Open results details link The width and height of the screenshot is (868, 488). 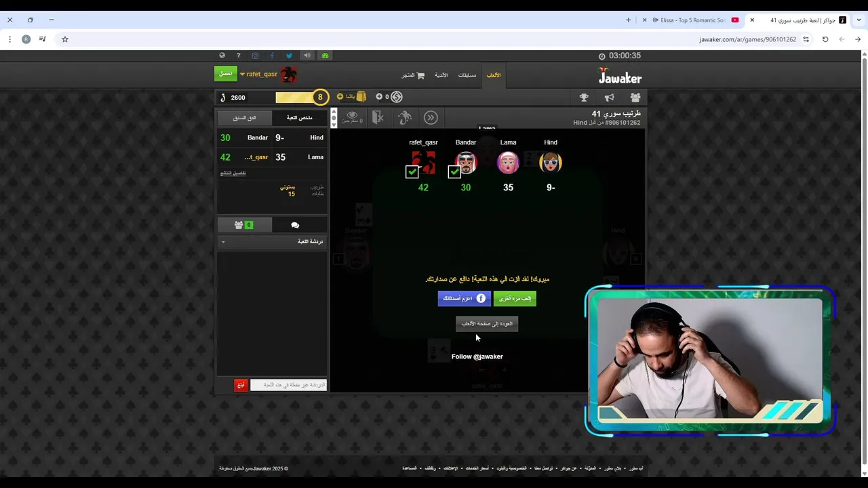[233, 173]
